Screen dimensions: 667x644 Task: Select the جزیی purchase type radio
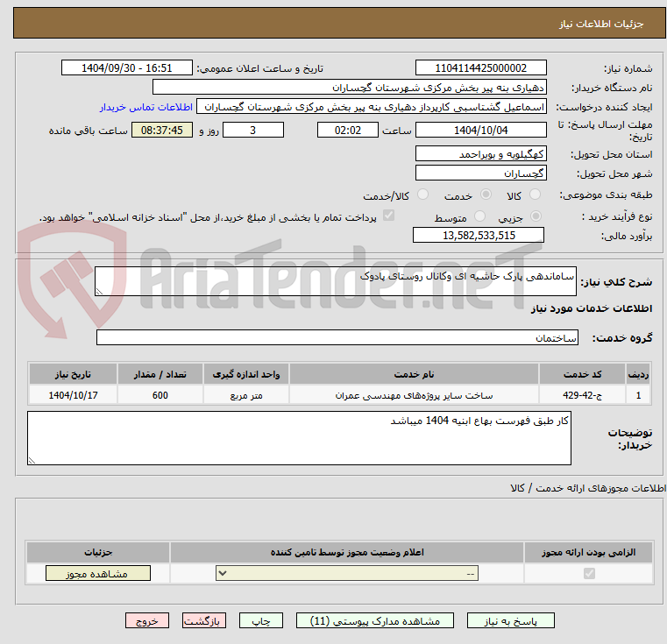coord(536,216)
